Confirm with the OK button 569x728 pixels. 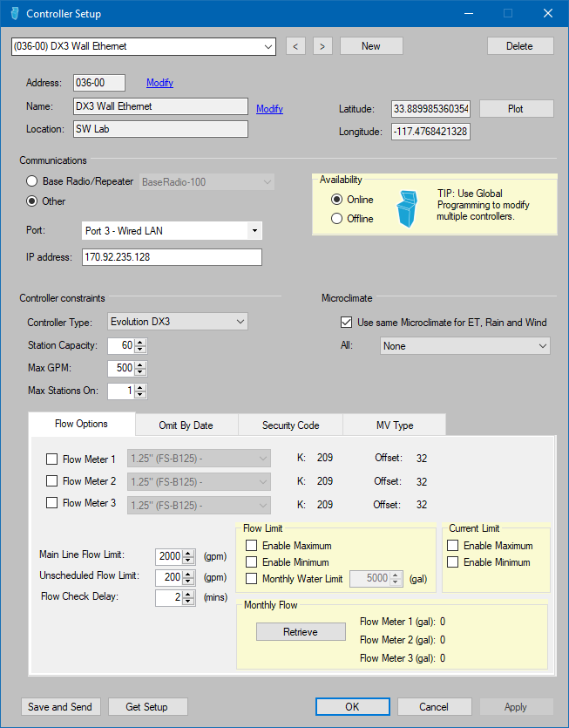coord(353,707)
